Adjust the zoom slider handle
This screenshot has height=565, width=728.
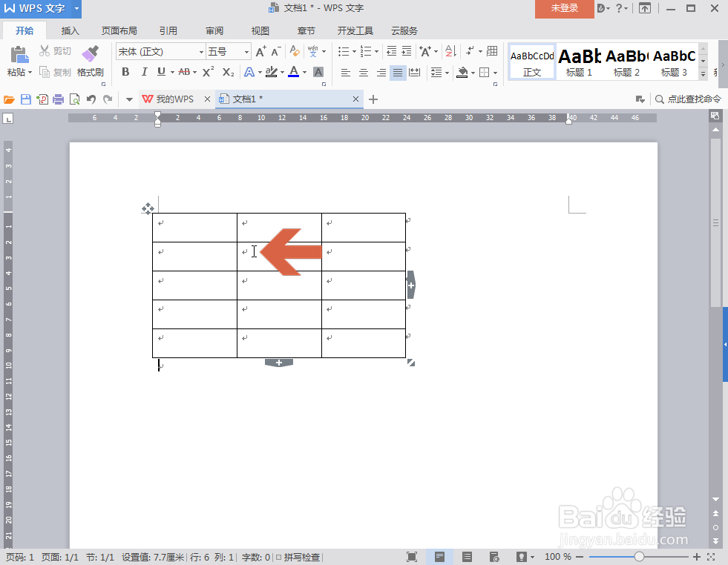click(x=640, y=557)
